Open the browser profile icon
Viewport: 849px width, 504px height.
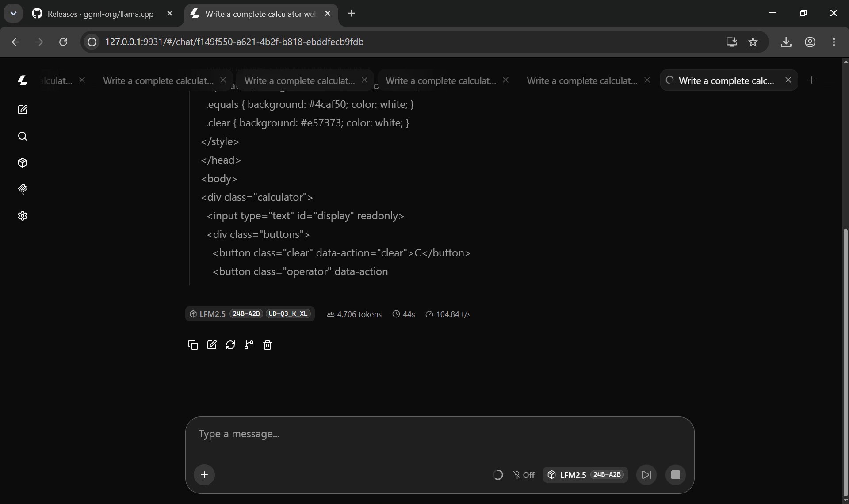click(x=810, y=42)
